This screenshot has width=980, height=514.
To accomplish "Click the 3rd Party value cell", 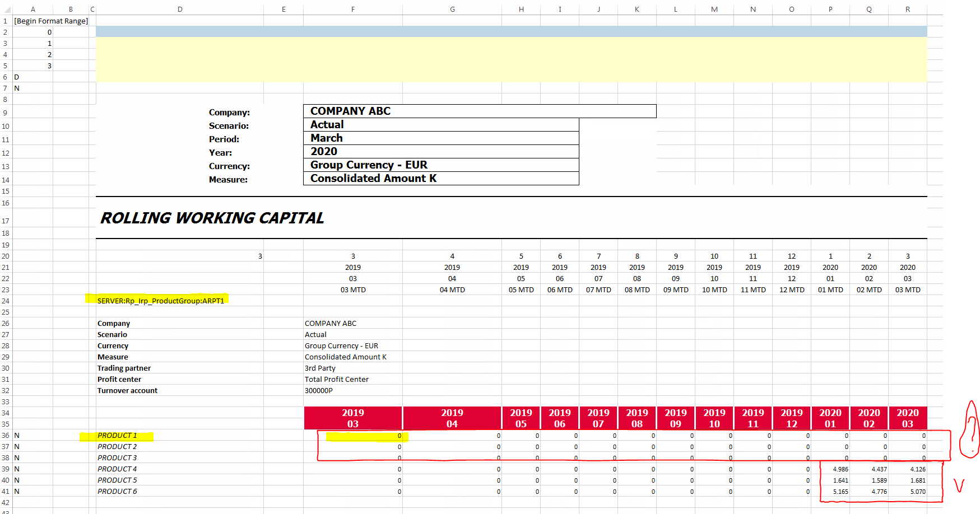I will point(320,368).
